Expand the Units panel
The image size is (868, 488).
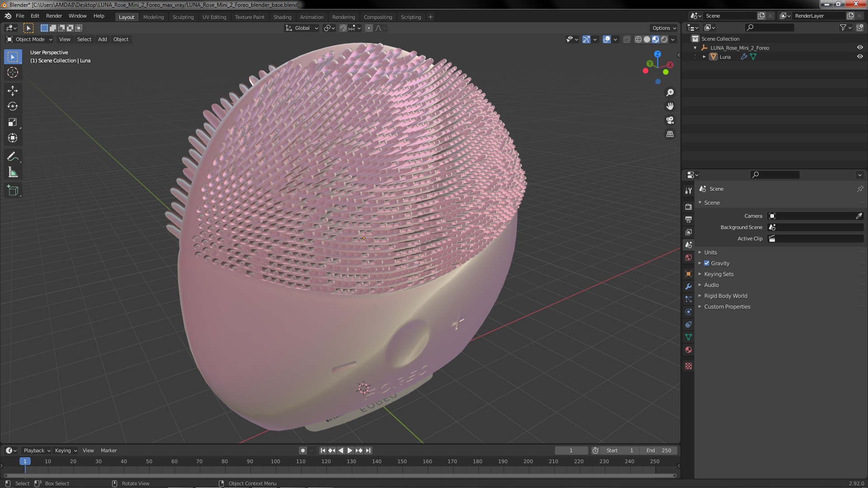click(710, 252)
